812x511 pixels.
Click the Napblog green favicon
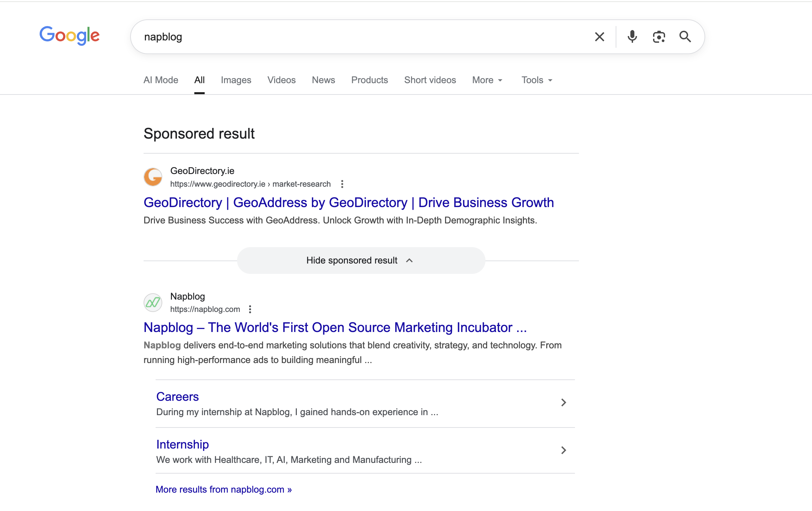point(153,303)
